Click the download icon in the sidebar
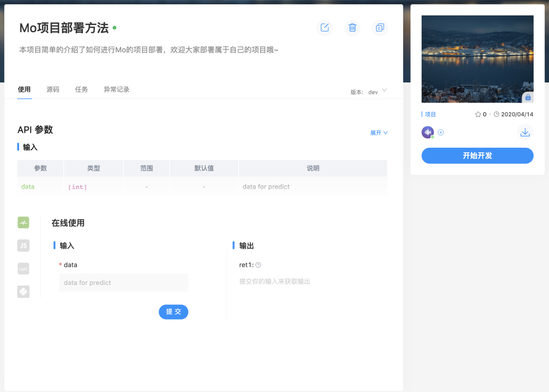Viewport: 549px width, 392px height. point(525,133)
